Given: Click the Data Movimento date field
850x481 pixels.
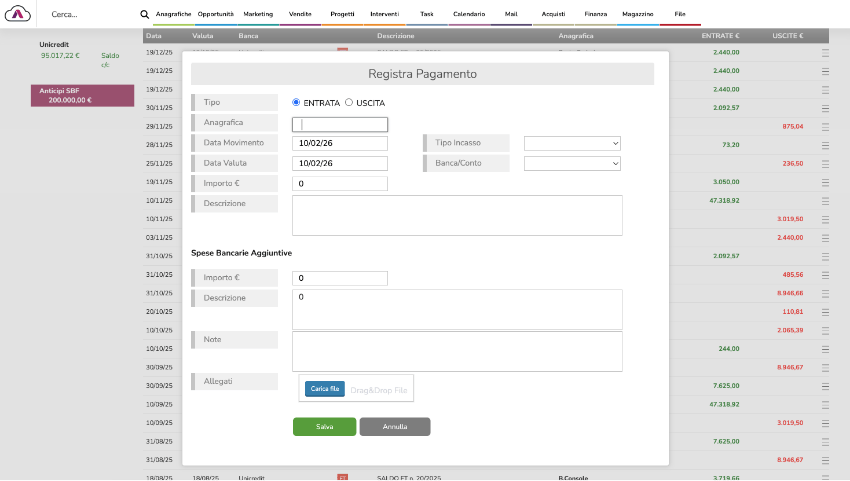Looking at the screenshot, I should coord(339,143).
